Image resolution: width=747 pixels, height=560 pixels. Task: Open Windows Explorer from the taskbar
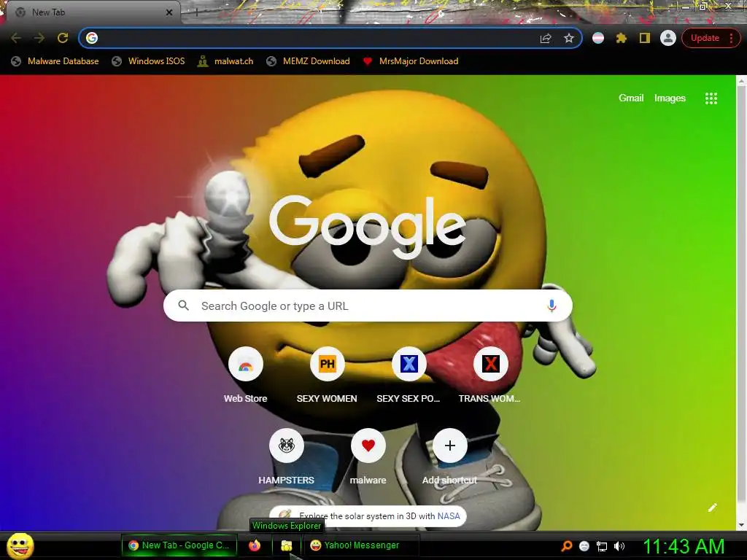pyautogui.click(x=286, y=545)
